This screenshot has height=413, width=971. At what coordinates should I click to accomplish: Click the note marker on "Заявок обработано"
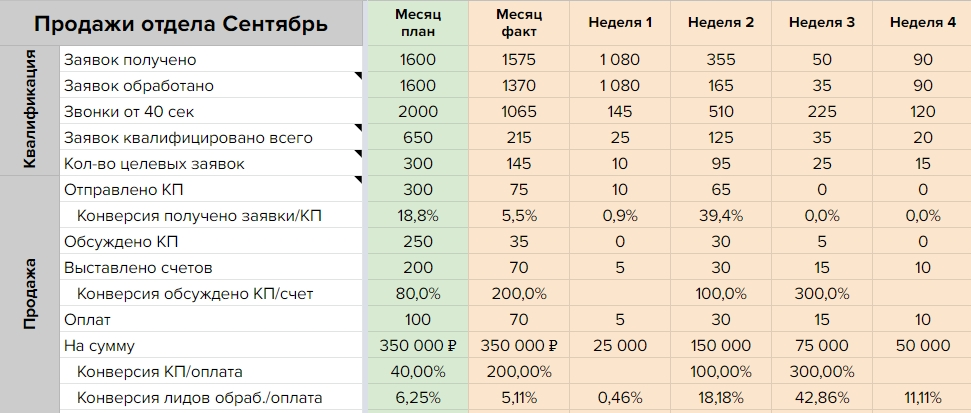[357, 77]
